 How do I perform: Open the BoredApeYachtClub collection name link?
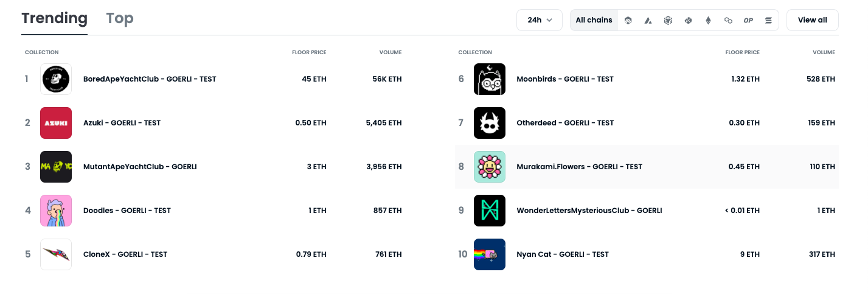tap(150, 79)
